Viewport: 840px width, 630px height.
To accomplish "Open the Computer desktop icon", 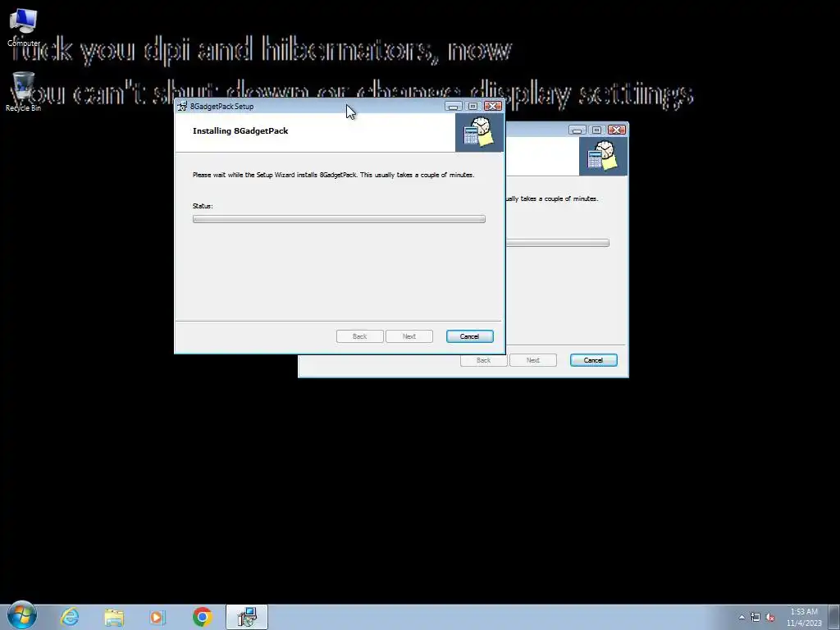I will 23,27.
